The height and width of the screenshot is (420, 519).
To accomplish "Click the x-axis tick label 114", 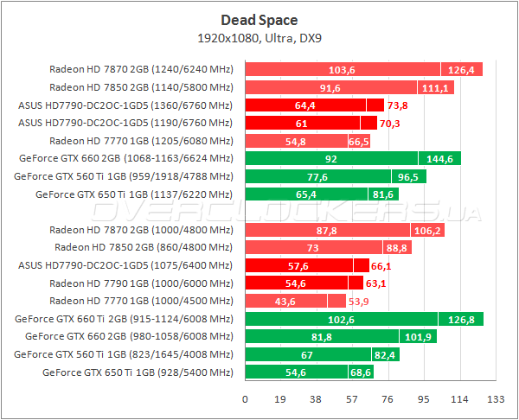I will (x=459, y=399).
